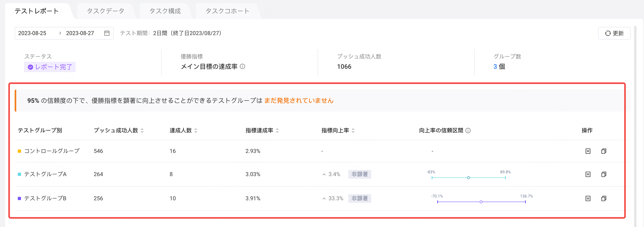Click the レポート完了 status badge
644x227 pixels.
click(50, 67)
